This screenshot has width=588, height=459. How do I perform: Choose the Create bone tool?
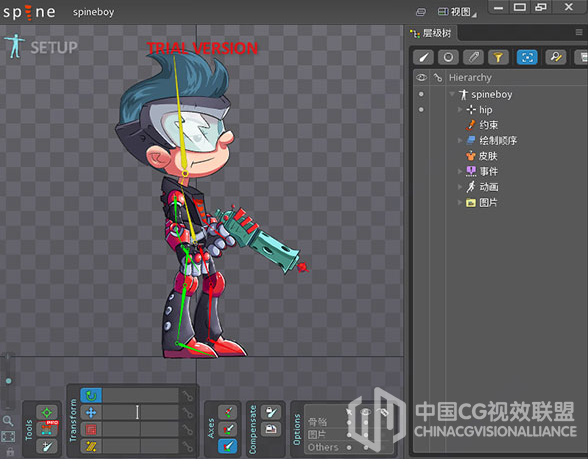(x=47, y=446)
